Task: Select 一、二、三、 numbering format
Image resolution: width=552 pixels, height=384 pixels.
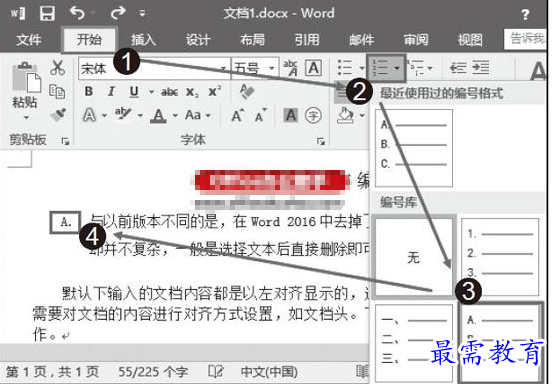Action: (x=414, y=344)
